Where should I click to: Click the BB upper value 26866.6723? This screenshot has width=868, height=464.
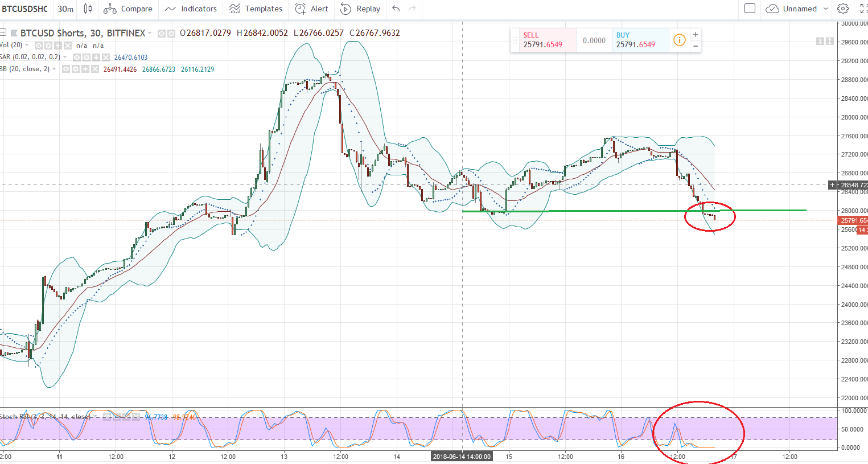159,69
